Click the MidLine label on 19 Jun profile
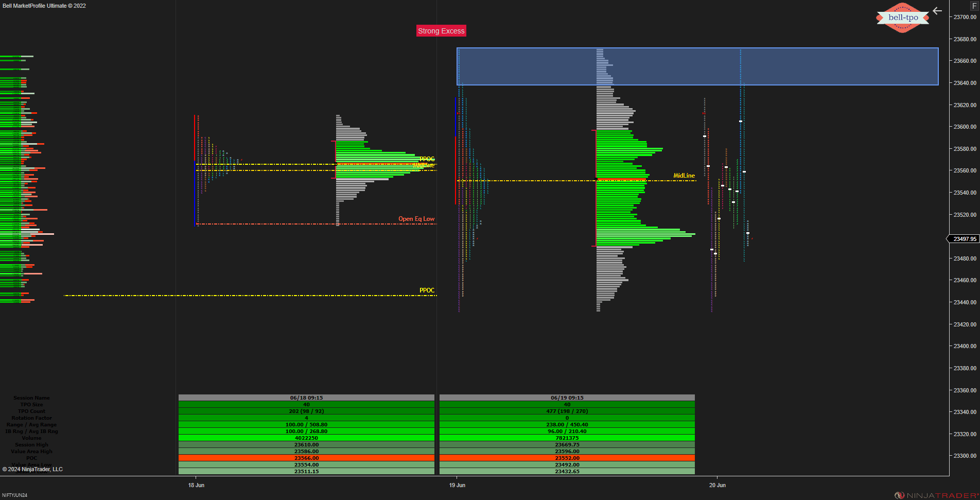Viewport: 980px width, 500px height. pyautogui.click(x=684, y=176)
